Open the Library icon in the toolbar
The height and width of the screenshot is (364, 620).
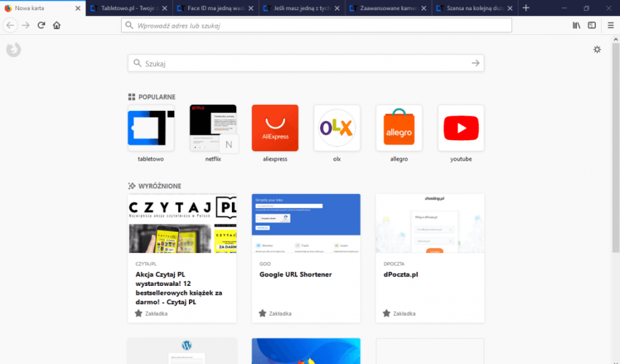click(x=576, y=26)
